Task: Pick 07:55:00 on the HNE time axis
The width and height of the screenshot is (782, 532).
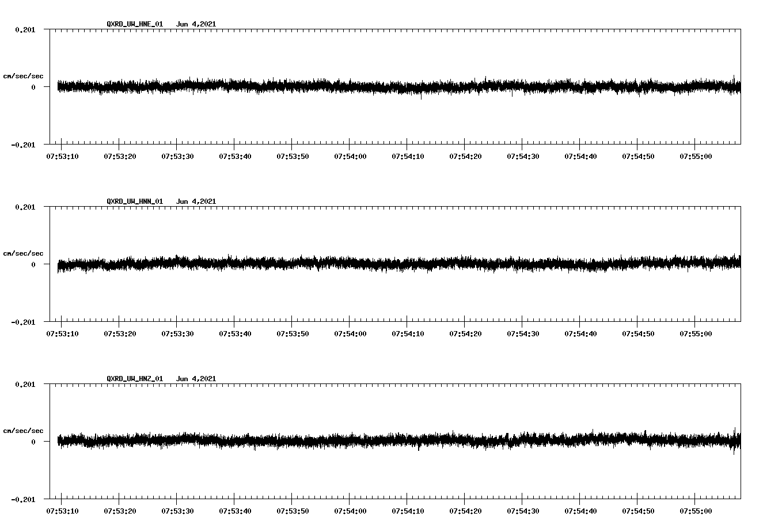Action: coord(696,156)
